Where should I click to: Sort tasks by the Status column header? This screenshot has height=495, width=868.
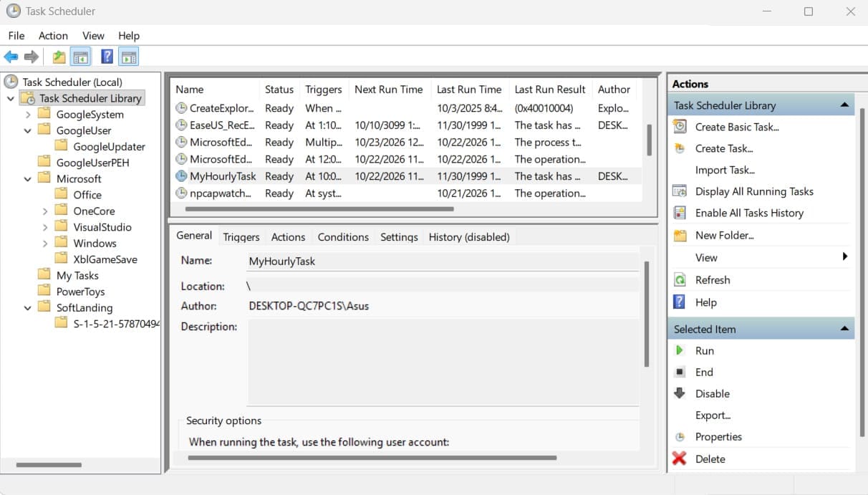[279, 90]
